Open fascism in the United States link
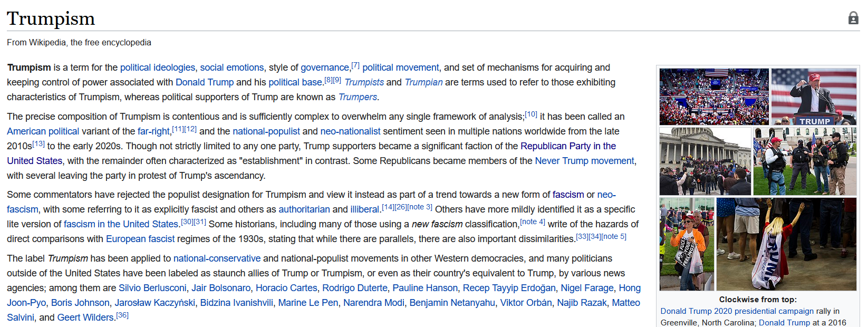This screenshot has width=868, height=327. 121,224
